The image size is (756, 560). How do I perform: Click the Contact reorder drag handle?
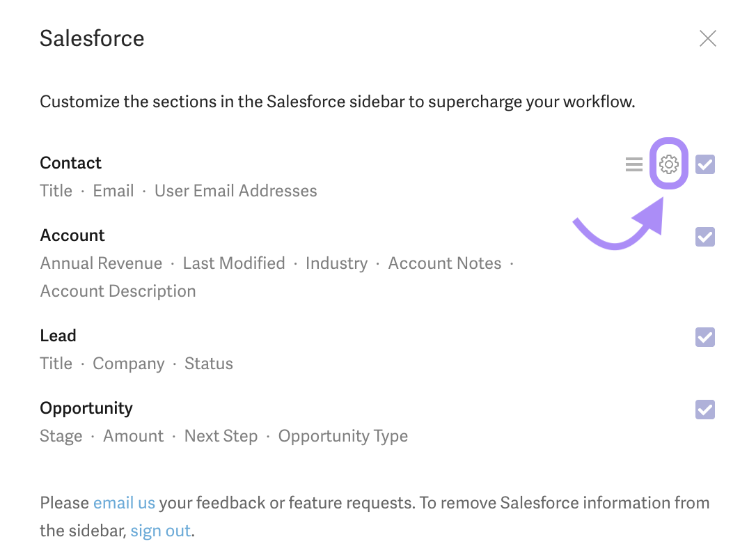633,164
